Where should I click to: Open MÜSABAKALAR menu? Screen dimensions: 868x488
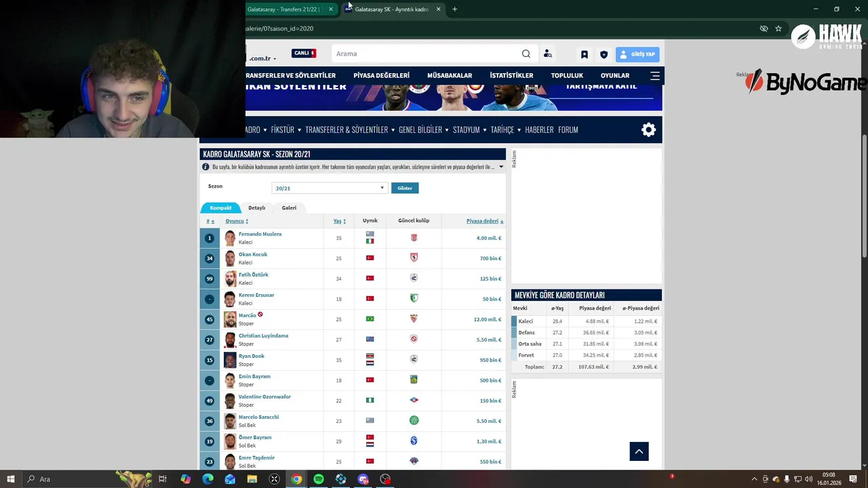point(450,75)
